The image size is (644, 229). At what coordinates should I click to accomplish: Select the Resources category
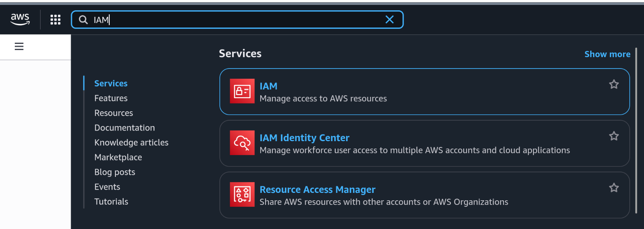click(114, 113)
